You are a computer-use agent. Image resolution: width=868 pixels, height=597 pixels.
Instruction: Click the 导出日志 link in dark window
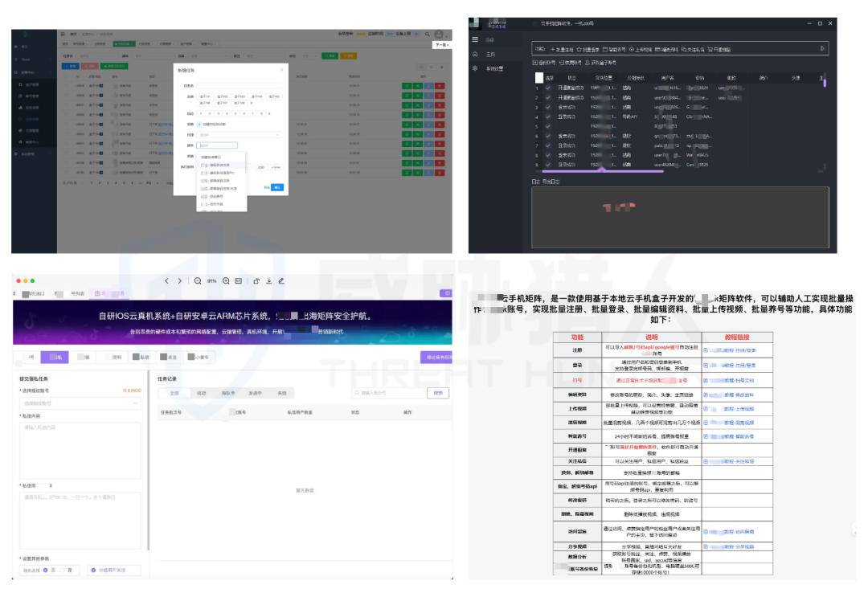(x=551, y=182)
